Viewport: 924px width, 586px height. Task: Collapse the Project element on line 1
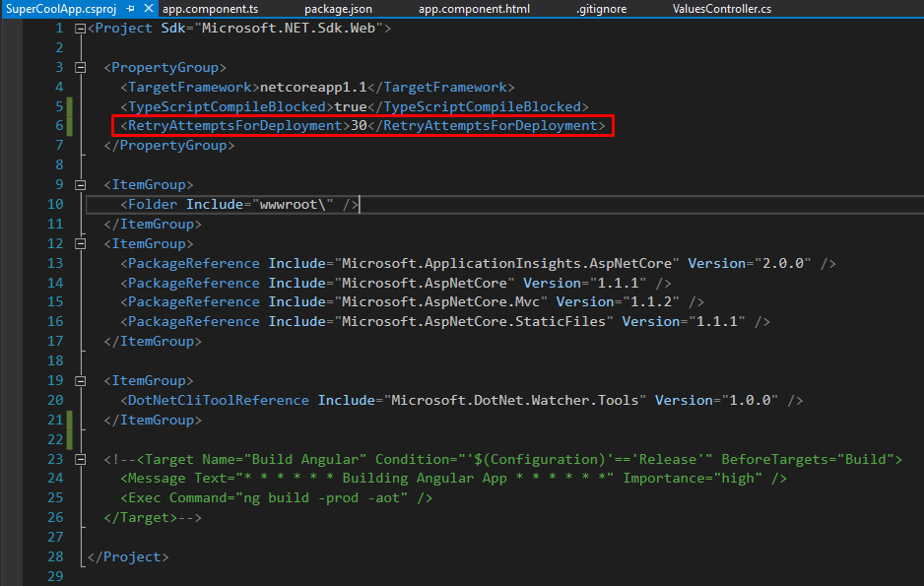[80, 29]
